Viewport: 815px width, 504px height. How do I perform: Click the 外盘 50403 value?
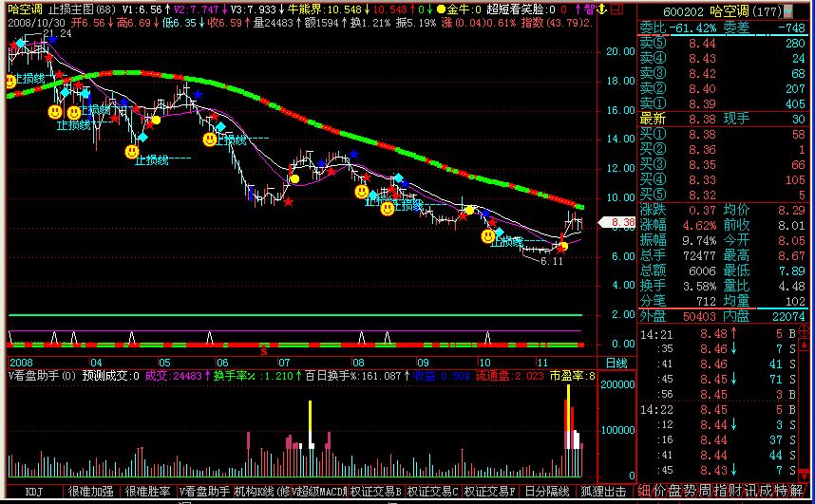[699, 316]
